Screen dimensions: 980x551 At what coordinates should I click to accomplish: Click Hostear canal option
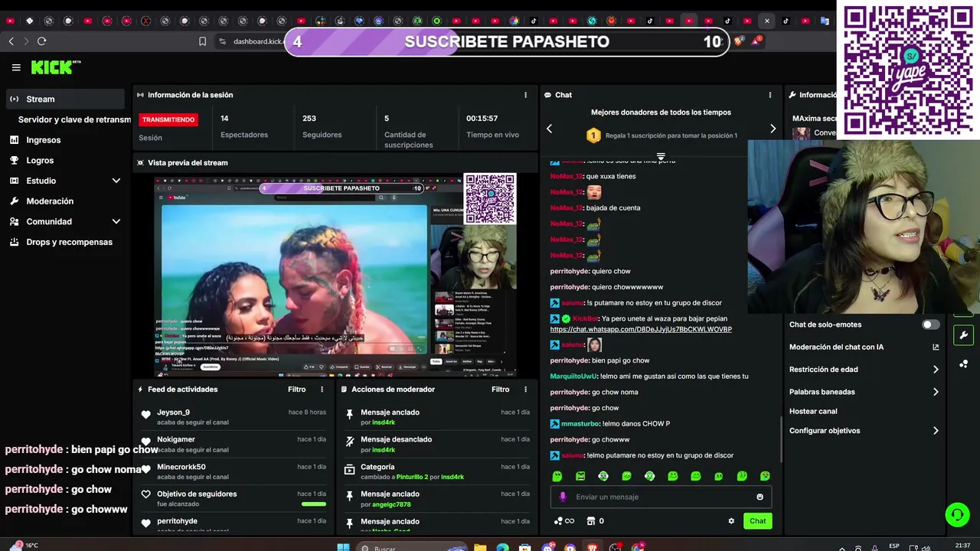tap(813, 411)
